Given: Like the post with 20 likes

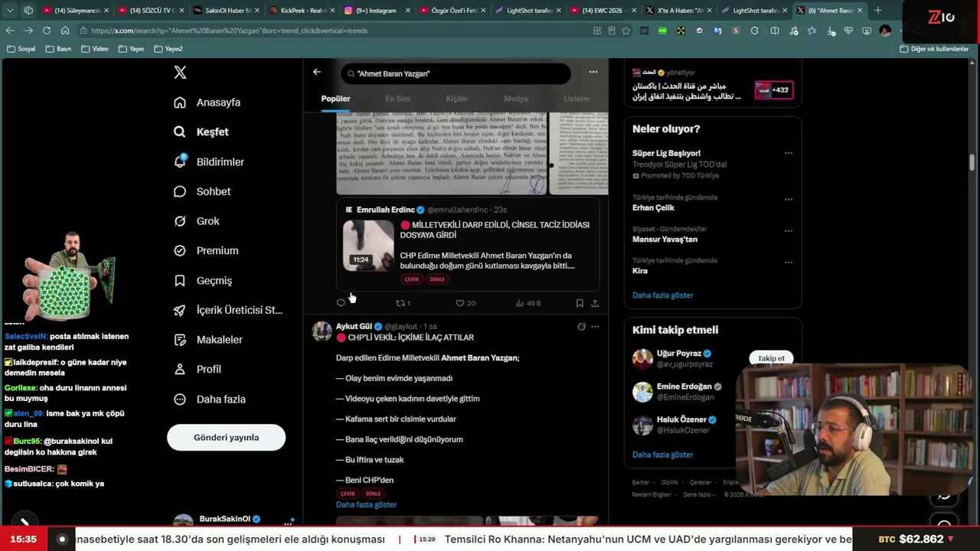Looking at the screenshot, I should coord(465,303).
